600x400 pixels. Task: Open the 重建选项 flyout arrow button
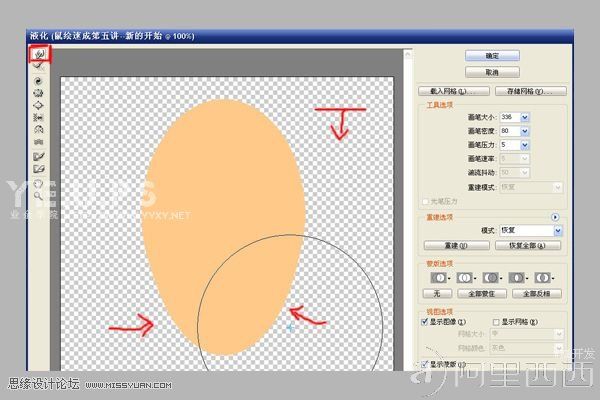click(555, 217)
